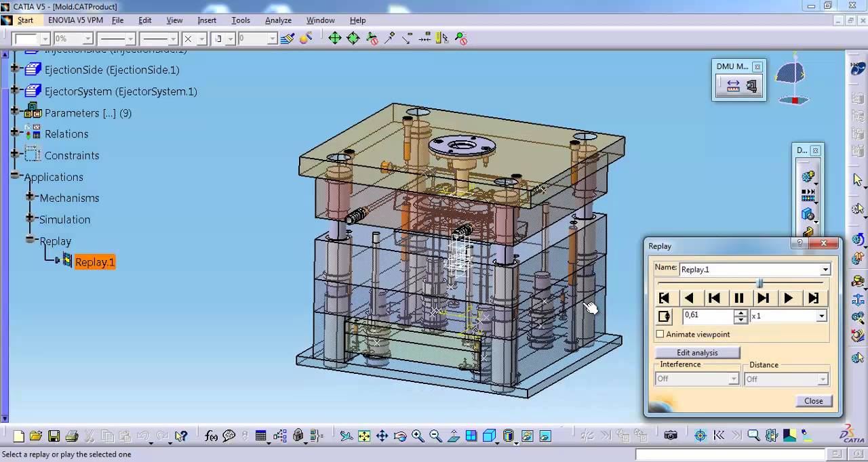
Task: Pause the replay playback
Action: click(738, 298)
